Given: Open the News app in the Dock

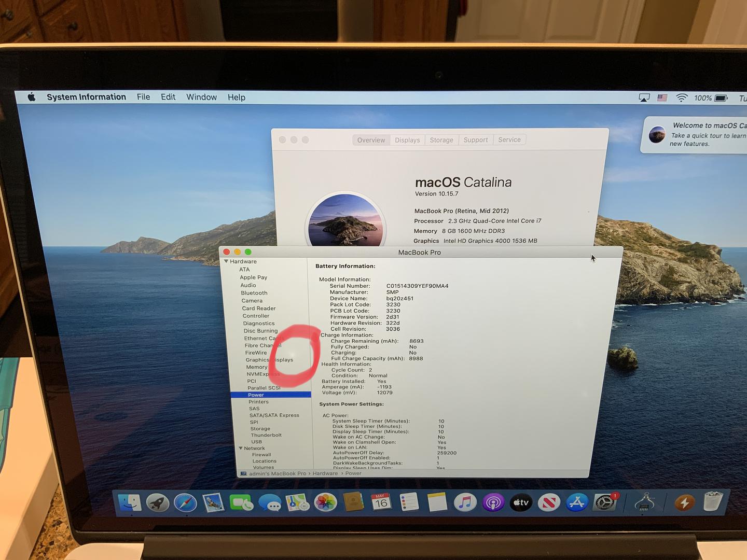Looking at the screenshot, I should click(549, 502).
